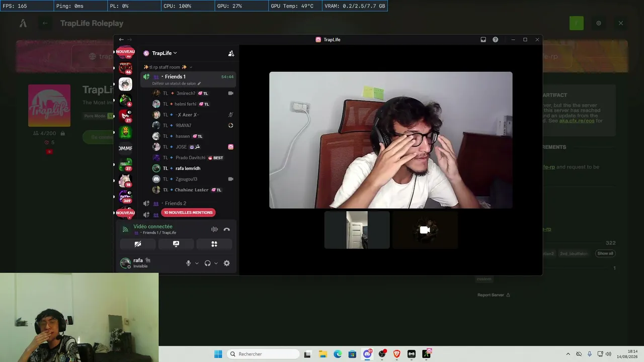Image resolution: width=644 pixels, height=362 pixels.
Task: Toggle microphone mute in user panel
Action: (189, 263)
